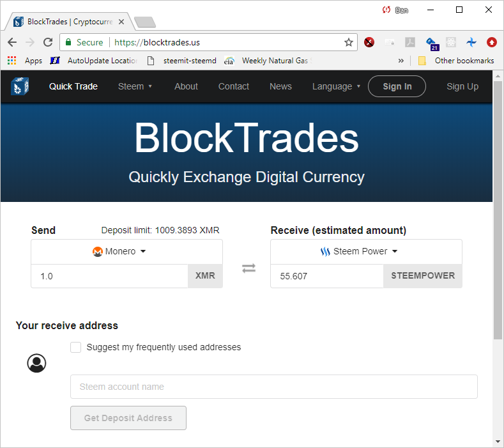Enable Suggest my frequently used addresses

(76, 347)
